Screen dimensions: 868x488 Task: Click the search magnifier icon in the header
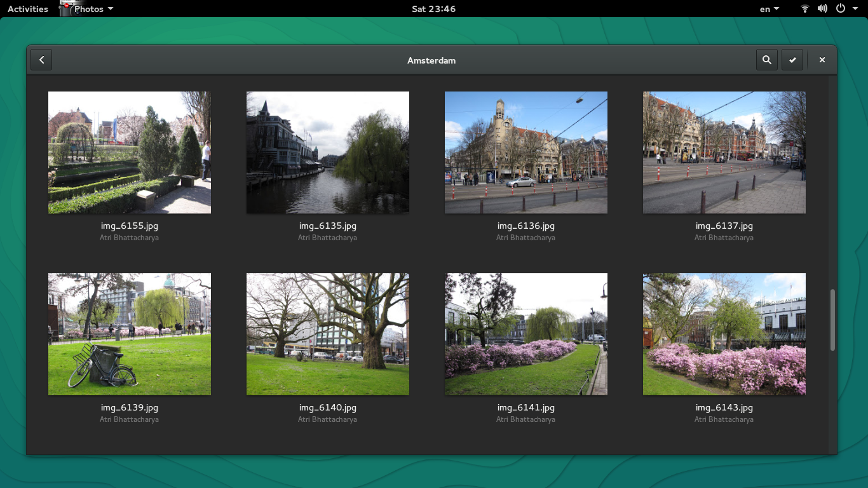point(766,60)
